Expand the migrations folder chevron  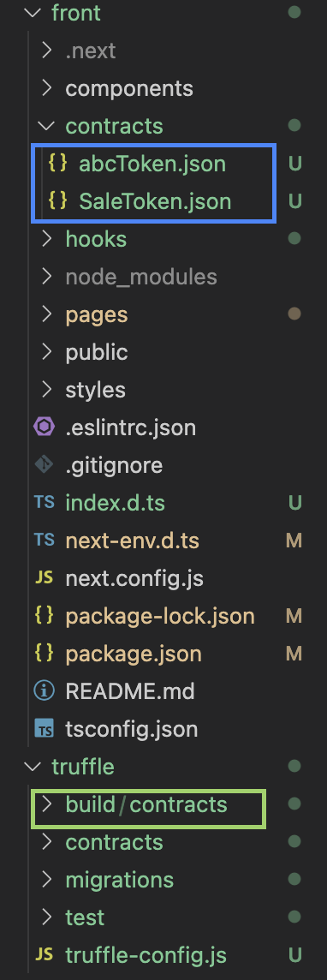[x=47, y=880]
